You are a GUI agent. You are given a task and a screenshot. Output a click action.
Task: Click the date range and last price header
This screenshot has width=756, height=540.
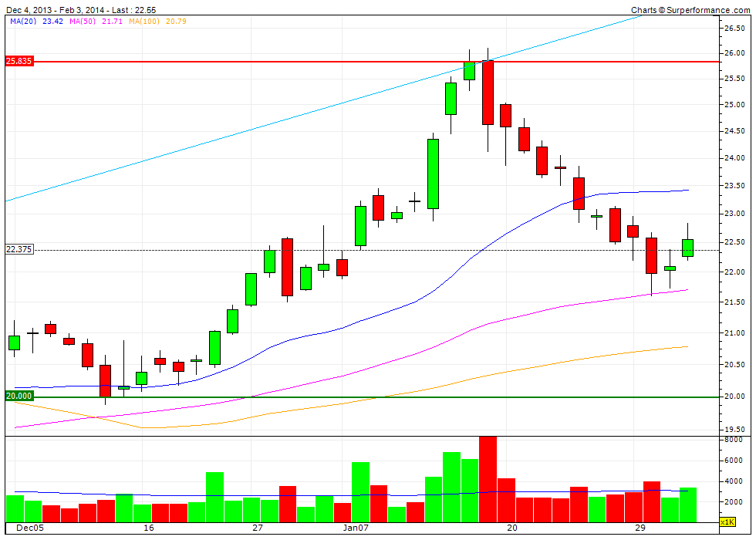(80, 10)
